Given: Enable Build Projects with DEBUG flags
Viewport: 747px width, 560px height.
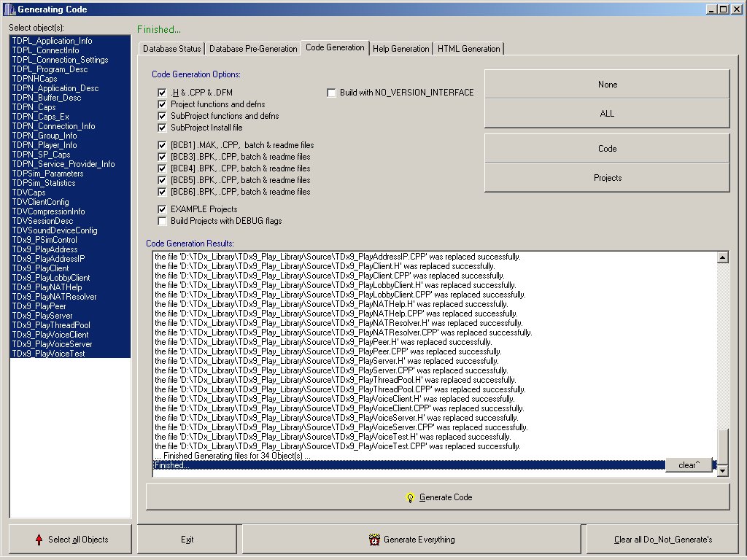Looking at the screenshot, I should click(162, 221).
